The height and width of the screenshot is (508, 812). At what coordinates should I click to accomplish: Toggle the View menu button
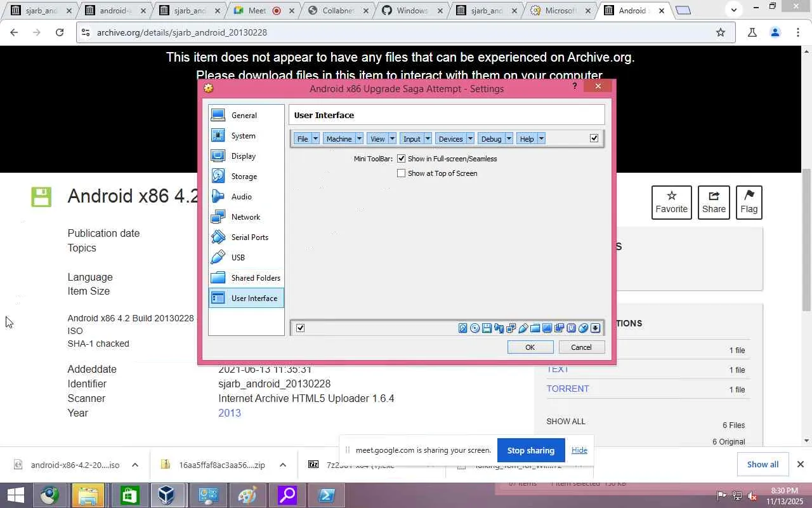coord(377,139)
